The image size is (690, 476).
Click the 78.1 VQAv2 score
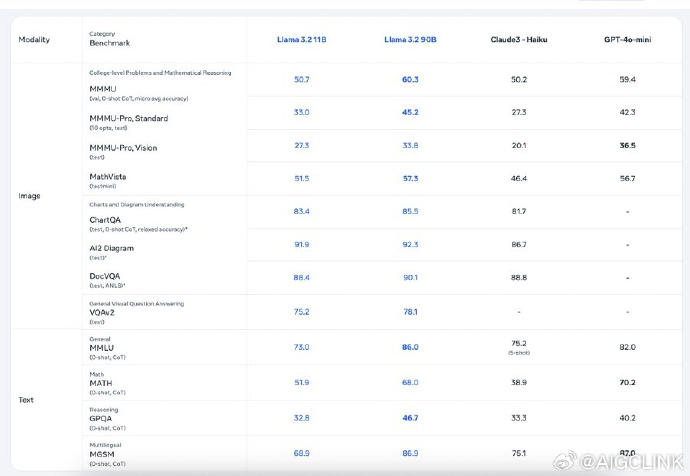click(x=410, y=312)
